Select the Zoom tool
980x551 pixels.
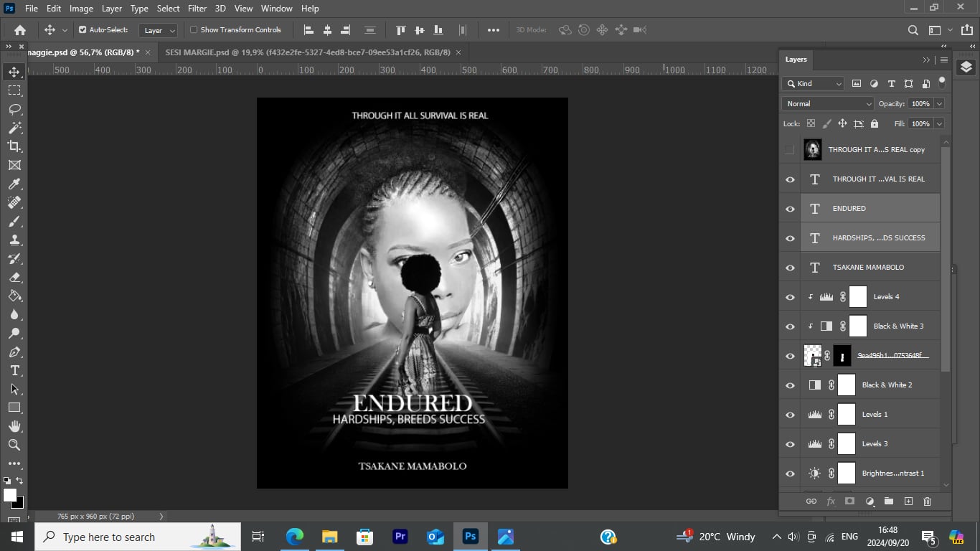[14, 445]
